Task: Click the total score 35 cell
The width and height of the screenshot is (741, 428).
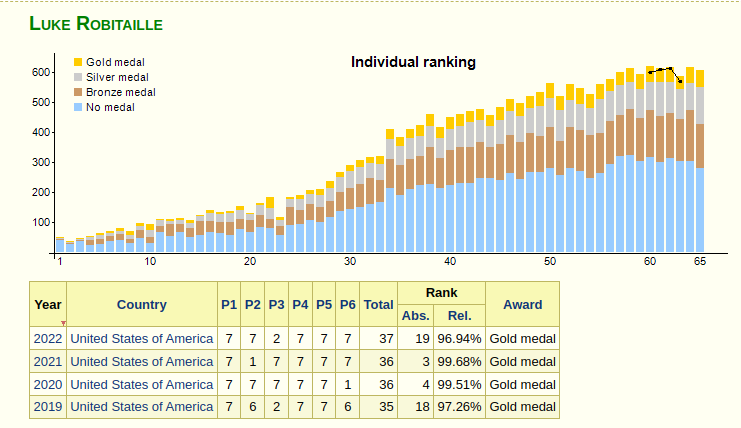Action: point(379,407)
